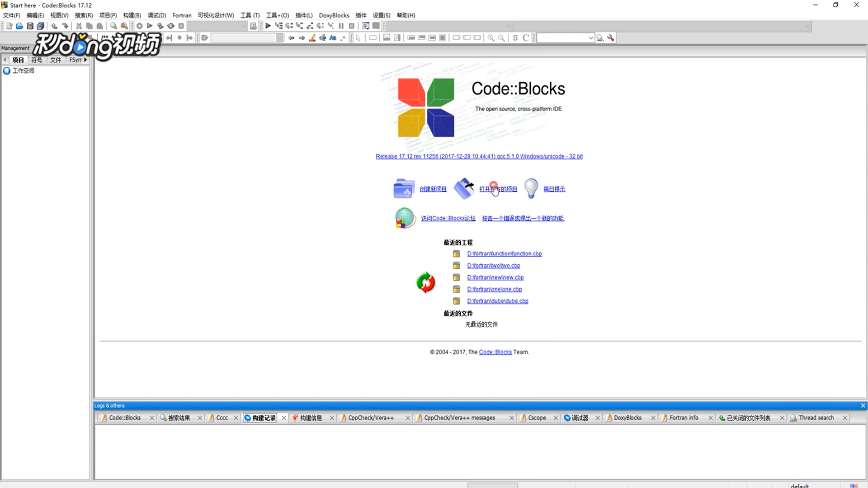Image resolution: width=868 pixels, height=488 pixels.
Task: Show earlier Management tabs with the left arrow
Action: [5, 60]
